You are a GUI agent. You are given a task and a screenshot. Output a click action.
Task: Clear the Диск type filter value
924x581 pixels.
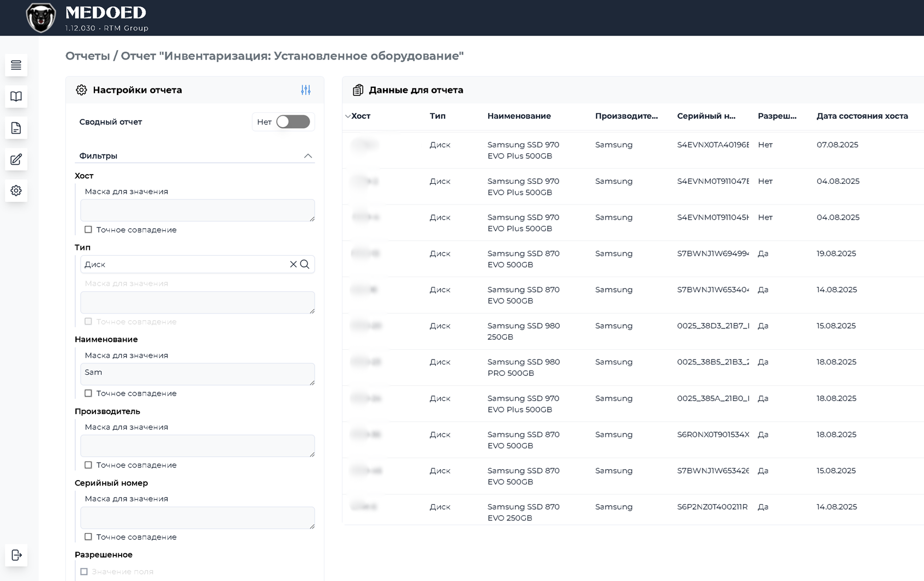click(293, 264)
